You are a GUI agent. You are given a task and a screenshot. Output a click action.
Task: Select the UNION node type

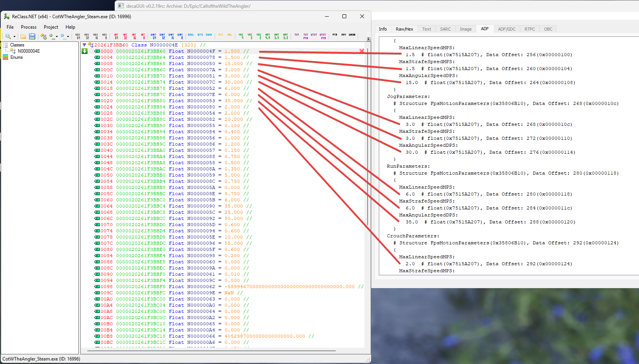[x=352, y=35]
